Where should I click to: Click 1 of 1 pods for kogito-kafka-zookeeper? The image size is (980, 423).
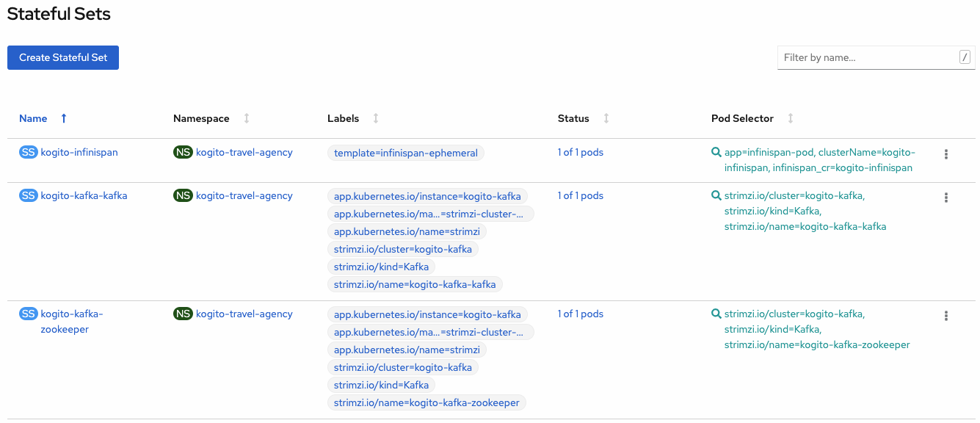pyautogui.click(x=580, y=314)
